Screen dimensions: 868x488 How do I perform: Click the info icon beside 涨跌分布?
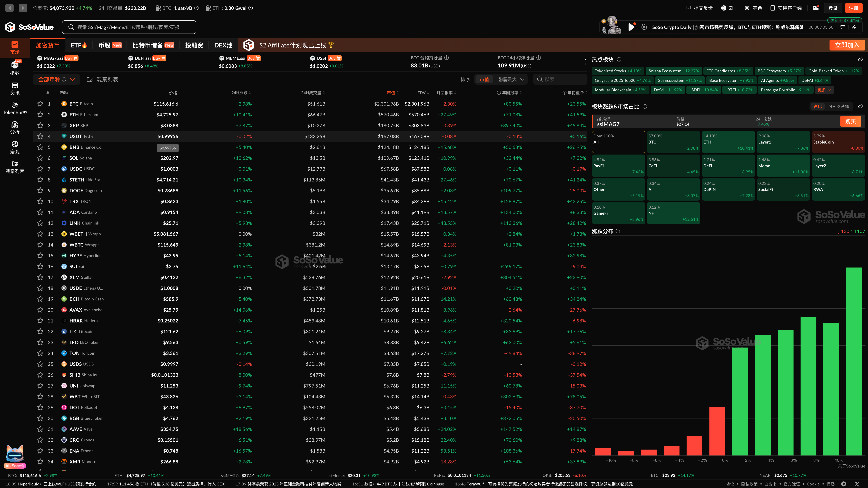pyautogui.click(x=618, y=231)
